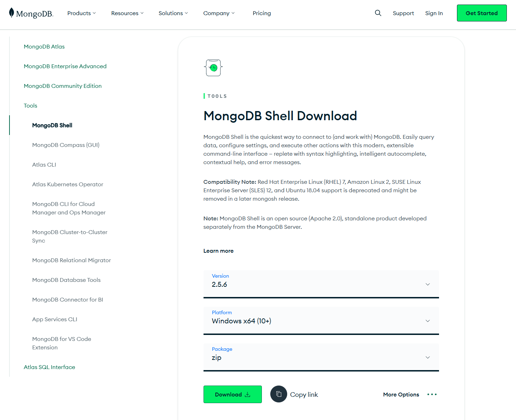The height and width of the screenshot is (420, 516).
Task: Click the copy link clipboard icon
Action: pos(279,394)
